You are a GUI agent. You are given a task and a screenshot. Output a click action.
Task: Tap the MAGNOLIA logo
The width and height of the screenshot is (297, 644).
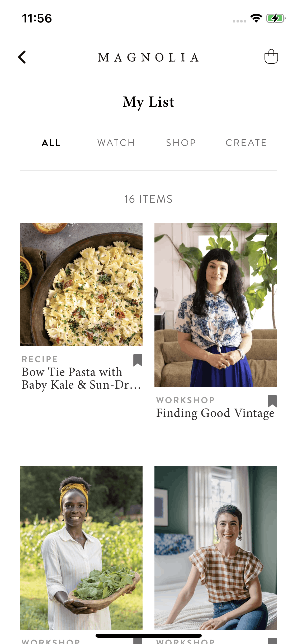tap(149, 57)
